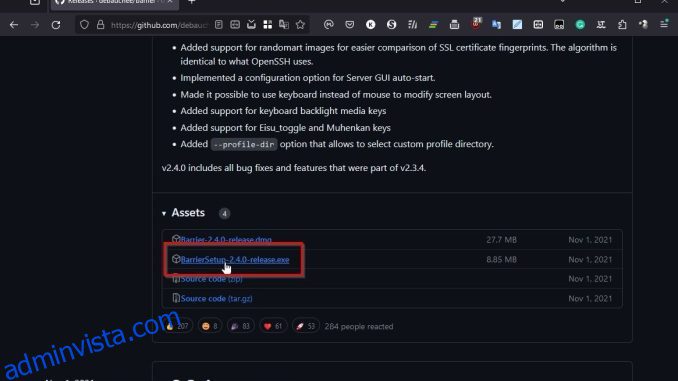Open a new browser tab

[192, 2]
